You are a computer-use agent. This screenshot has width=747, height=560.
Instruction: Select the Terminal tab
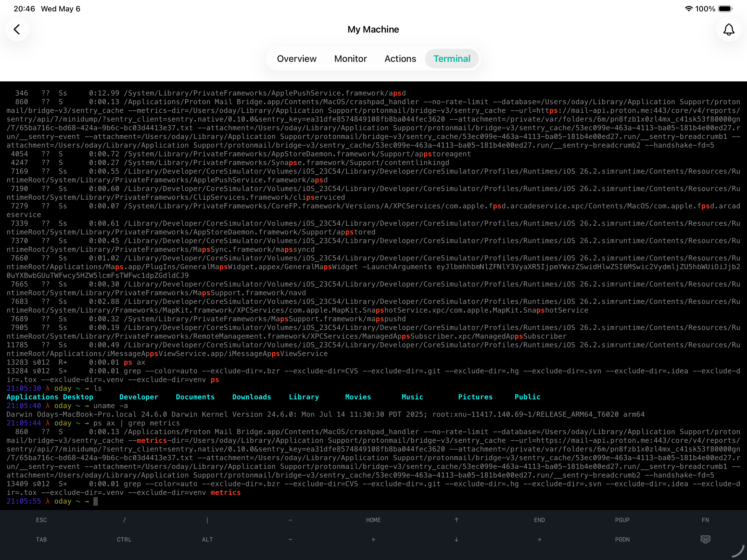452,59
